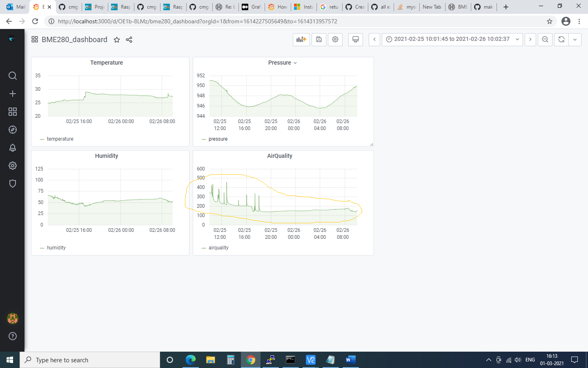Refresh the dashboard data
This screenshot has height=368, width=588.
coord(561,40)
